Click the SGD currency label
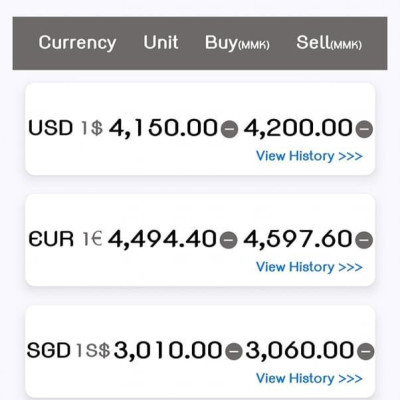400x400 pixels. click(x=49, y=350)
